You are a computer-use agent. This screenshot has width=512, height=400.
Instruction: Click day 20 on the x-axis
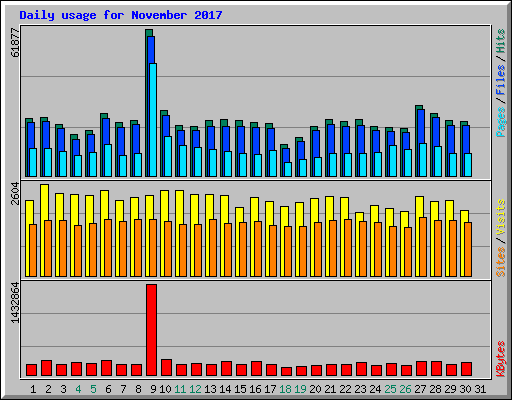click(315, 389)
